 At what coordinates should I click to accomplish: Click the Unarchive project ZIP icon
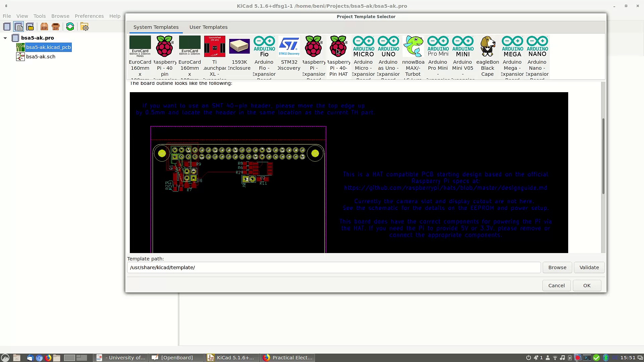[x=56, y=27]
